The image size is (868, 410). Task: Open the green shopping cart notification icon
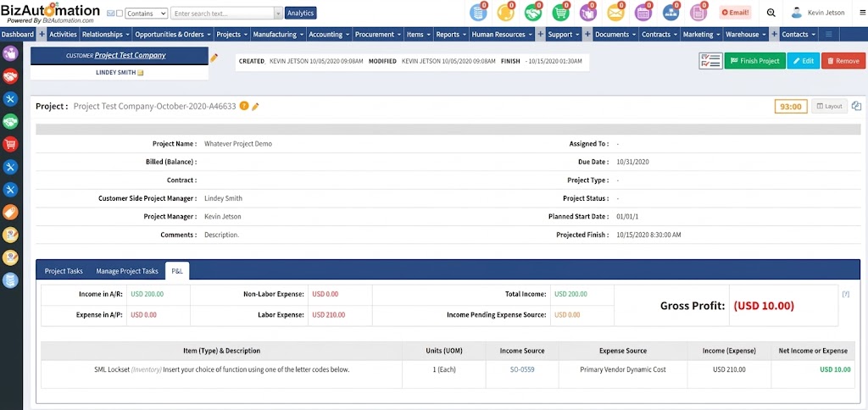coord(560,12)
